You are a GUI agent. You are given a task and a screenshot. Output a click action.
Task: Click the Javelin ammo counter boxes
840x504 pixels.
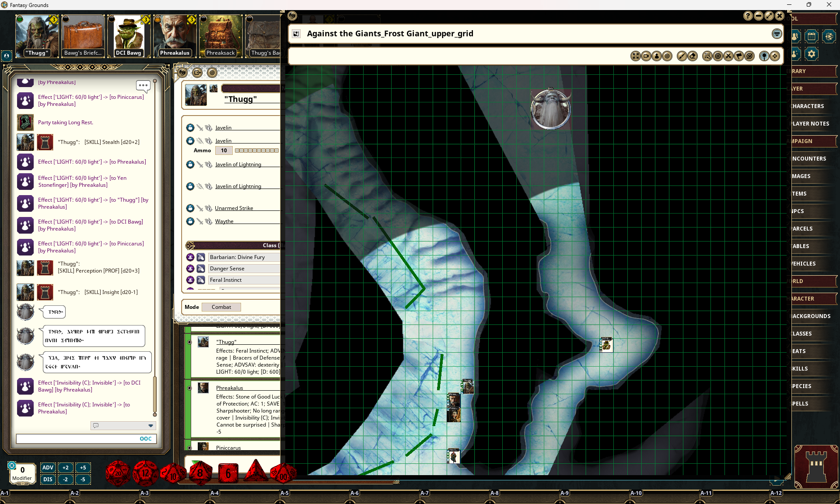256,150
